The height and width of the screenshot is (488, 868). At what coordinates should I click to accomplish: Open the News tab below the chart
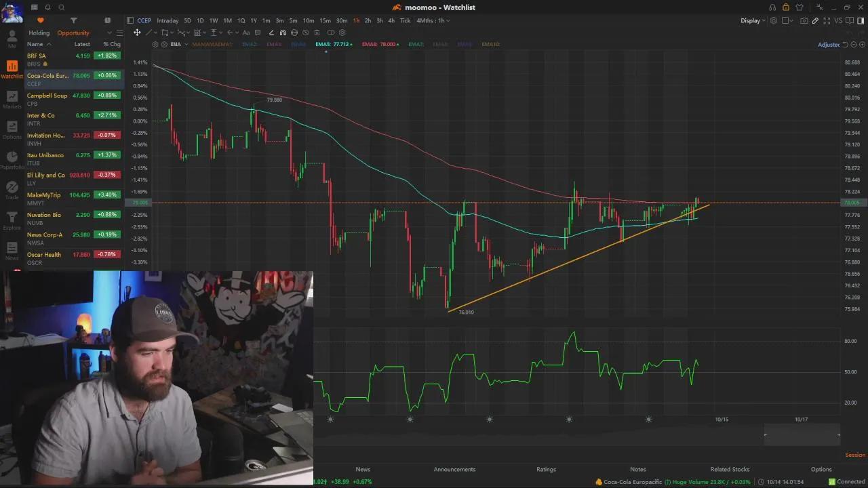(x=363, y=469)
